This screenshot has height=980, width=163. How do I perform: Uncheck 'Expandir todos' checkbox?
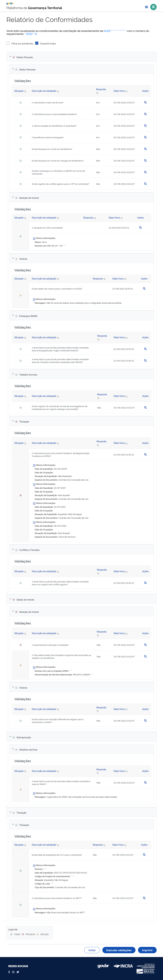tap(37, 43)
